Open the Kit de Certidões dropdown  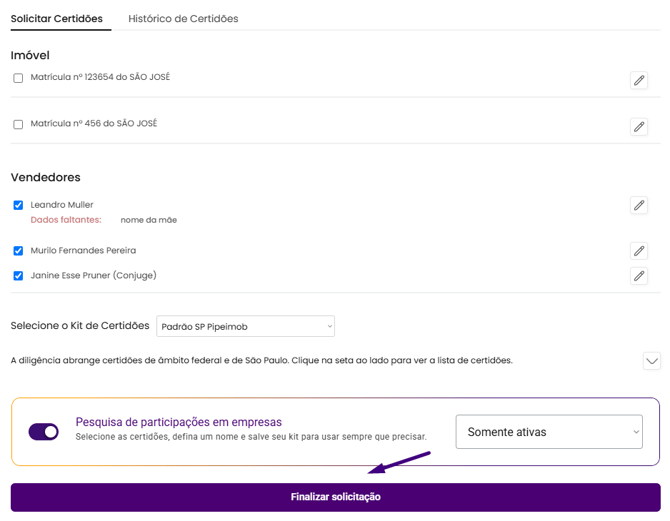tap(246, 326)
